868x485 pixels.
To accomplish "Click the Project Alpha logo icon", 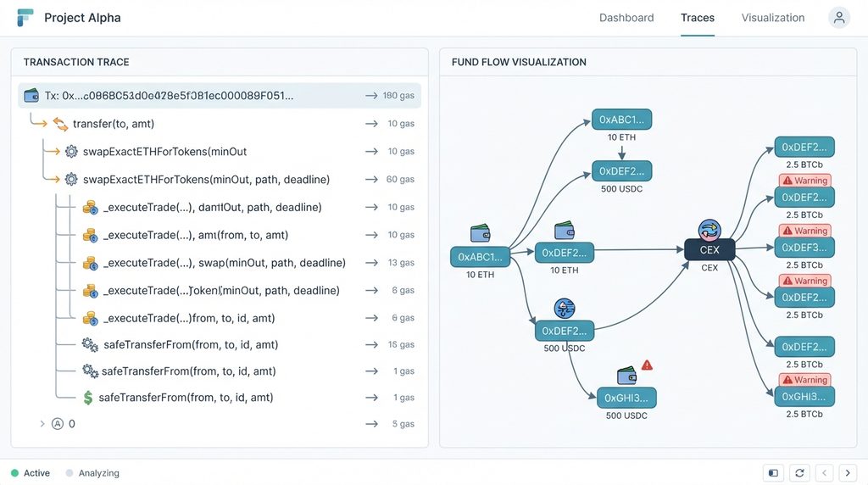I will pos(25,18).
